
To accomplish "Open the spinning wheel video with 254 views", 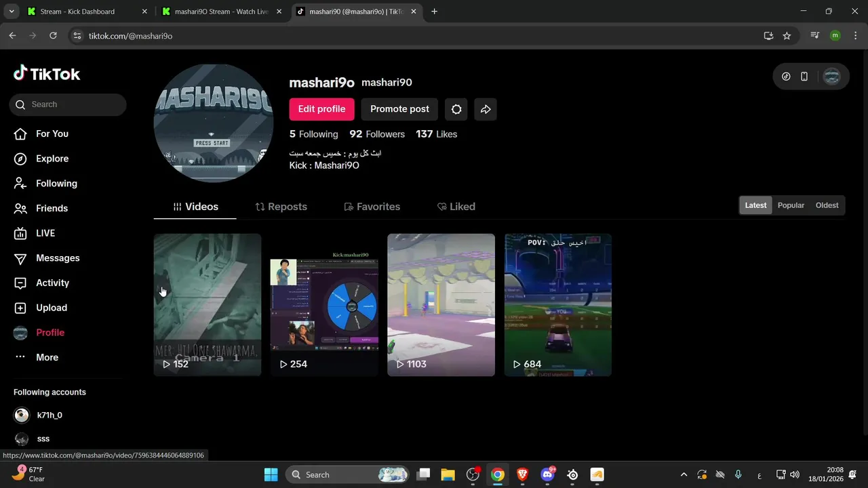I will click(x=324, y=305).
